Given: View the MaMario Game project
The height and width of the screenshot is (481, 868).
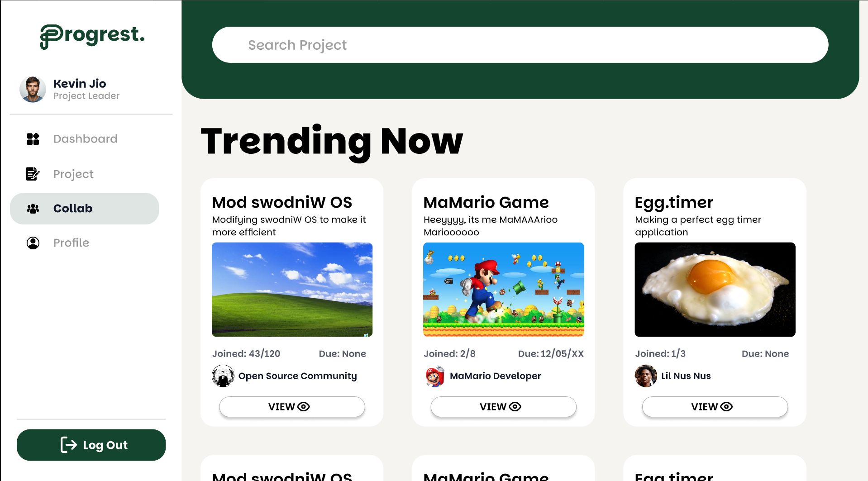Looking at the screenshot, I should pos(503,407).
